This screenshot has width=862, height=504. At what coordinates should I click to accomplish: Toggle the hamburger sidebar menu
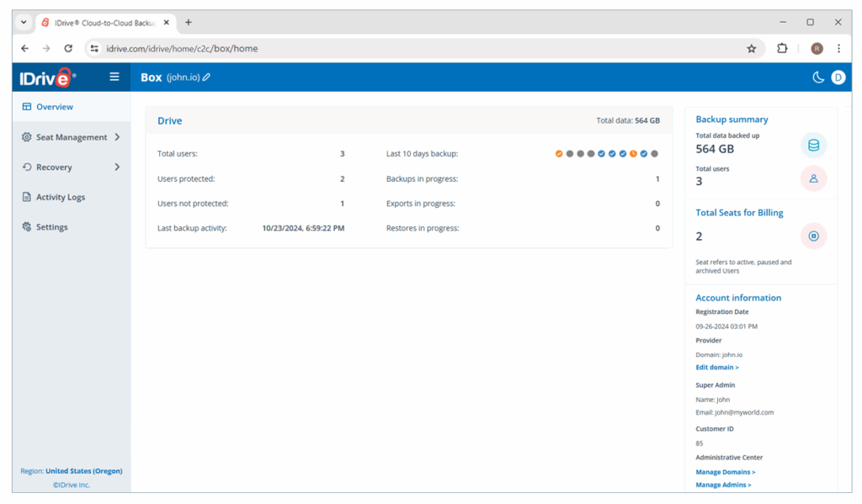114,77
